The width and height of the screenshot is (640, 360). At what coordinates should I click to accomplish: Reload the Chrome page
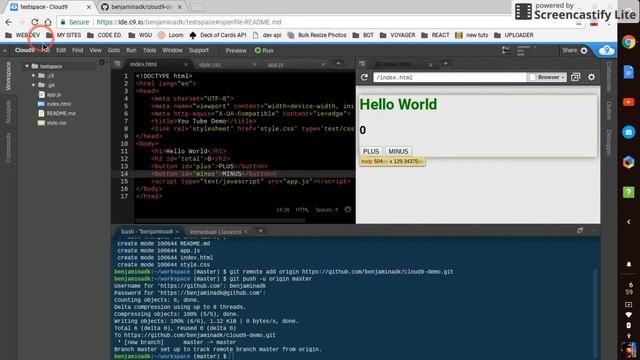click(35, 22)
